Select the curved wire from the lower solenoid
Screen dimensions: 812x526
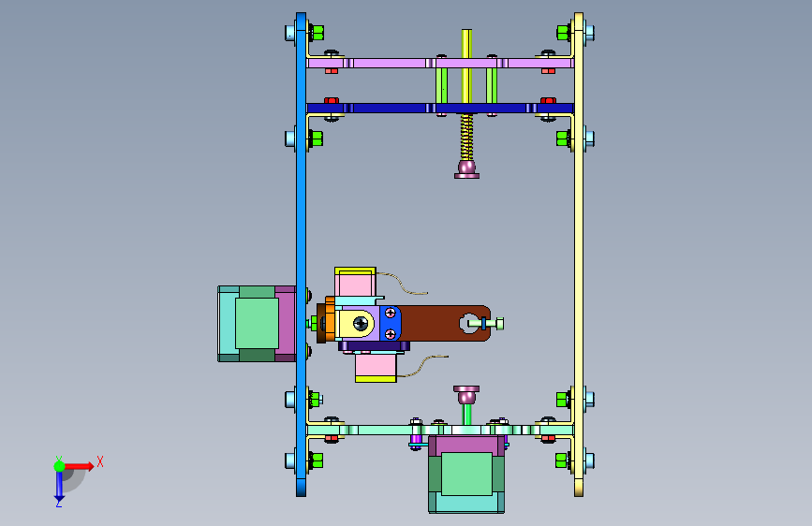click(422, 366)
